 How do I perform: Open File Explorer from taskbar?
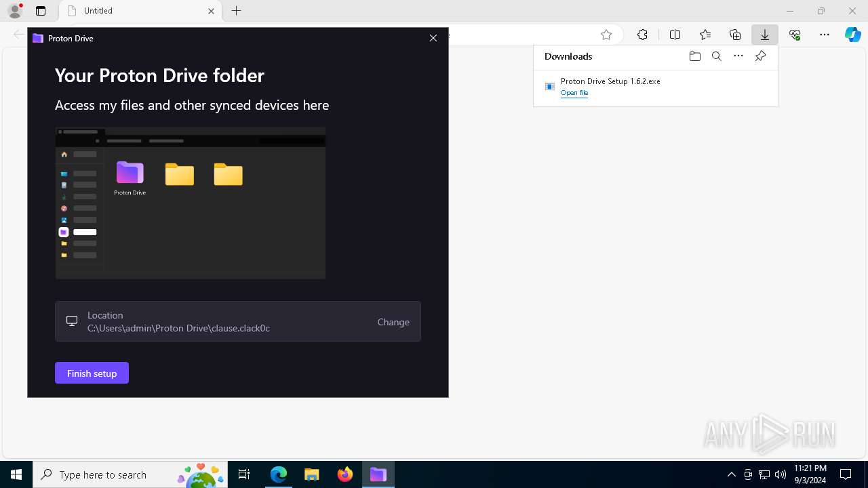pos(312,474)
